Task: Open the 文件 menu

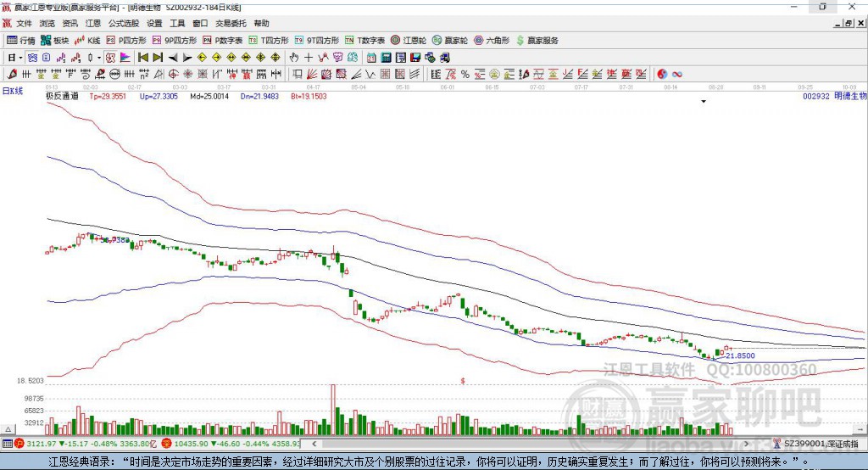Action: 24,23
